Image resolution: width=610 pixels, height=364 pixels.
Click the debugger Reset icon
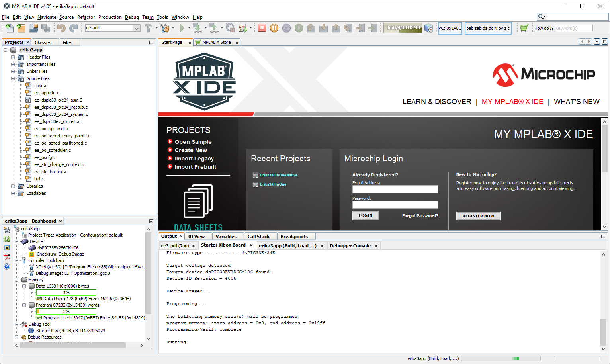(287, 28)
